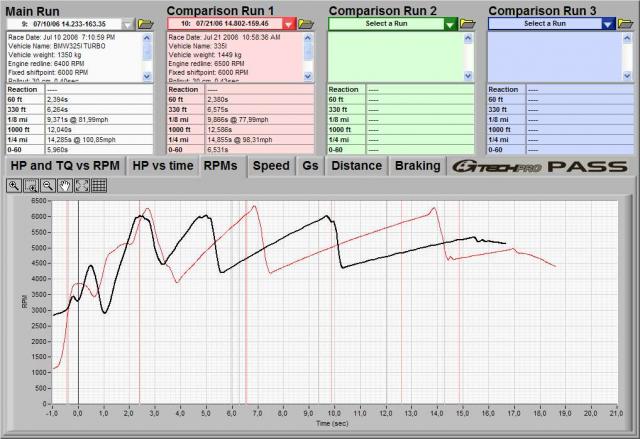This screenshot has width=640, height=439.
Task: Open folder icon next to Main Run
Action: (x=145, y=23)
